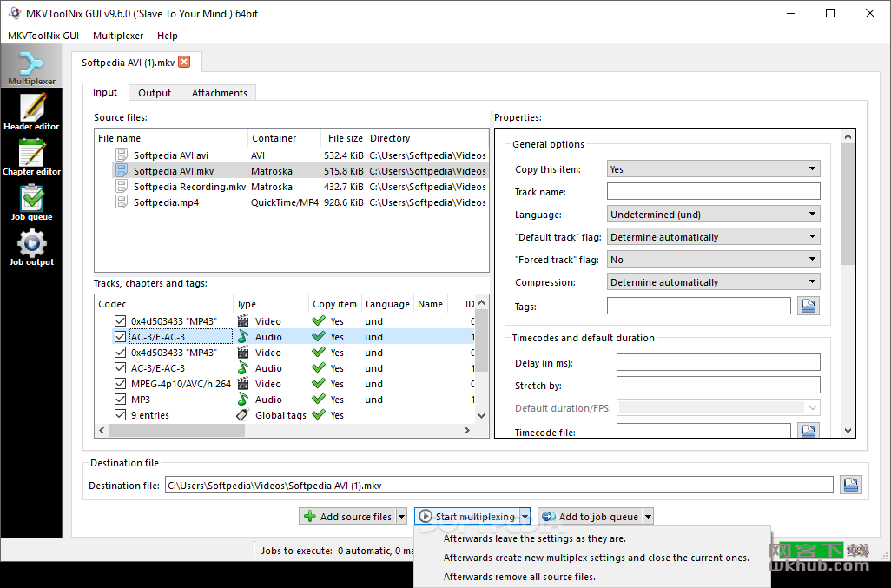
Task: Click audio note icon of MP3 track
Action: click(243, 399)
